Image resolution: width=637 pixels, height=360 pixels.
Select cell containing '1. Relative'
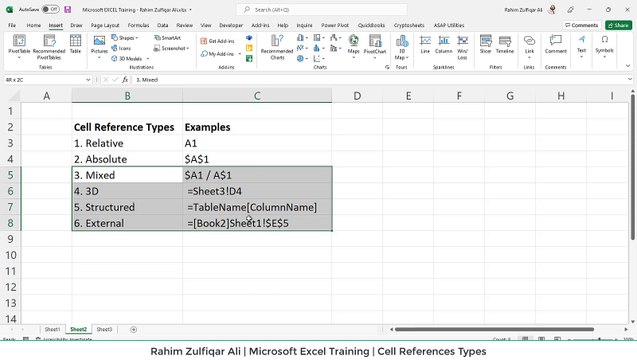tap(127, 143)
